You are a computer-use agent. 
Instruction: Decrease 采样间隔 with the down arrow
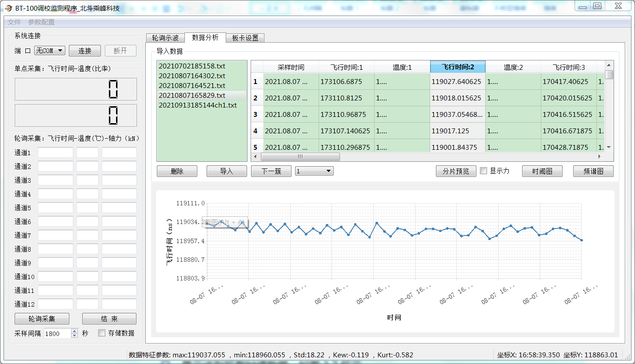pyautogui.click(x=75, y=336)
